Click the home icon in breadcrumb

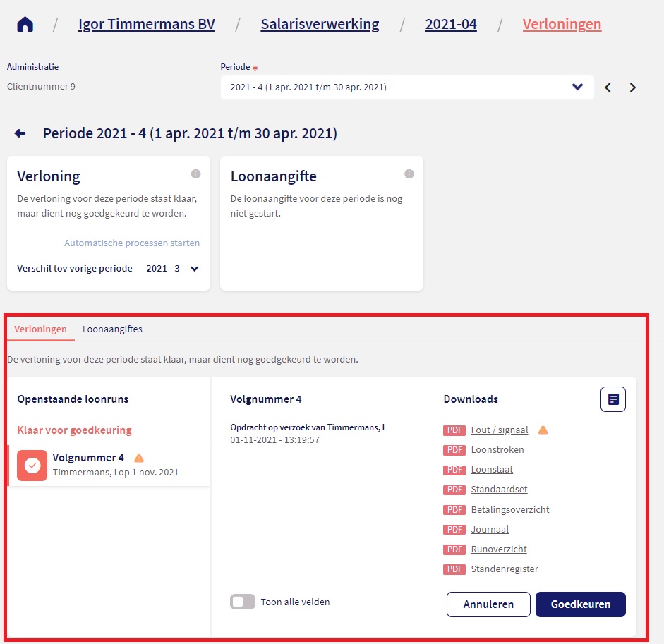25,25
